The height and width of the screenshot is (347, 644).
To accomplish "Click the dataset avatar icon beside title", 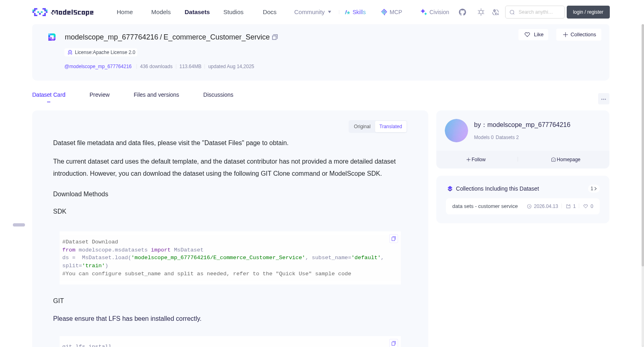I will point(52,37).
